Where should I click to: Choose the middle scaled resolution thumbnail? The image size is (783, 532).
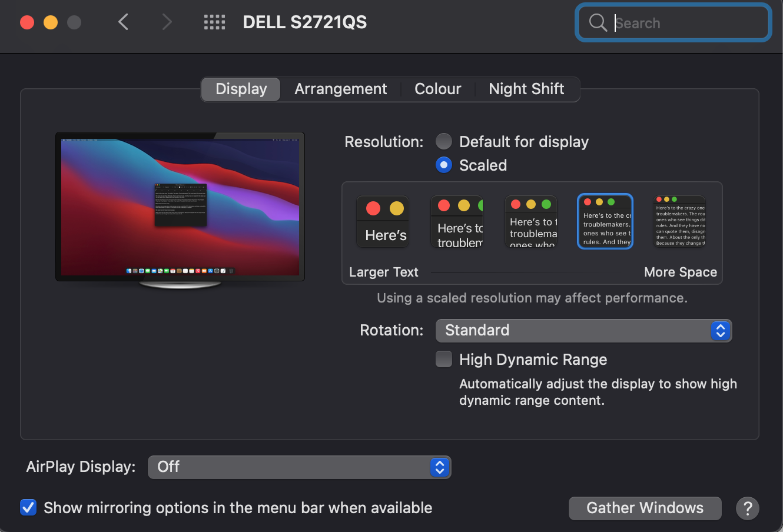(531, 222)
